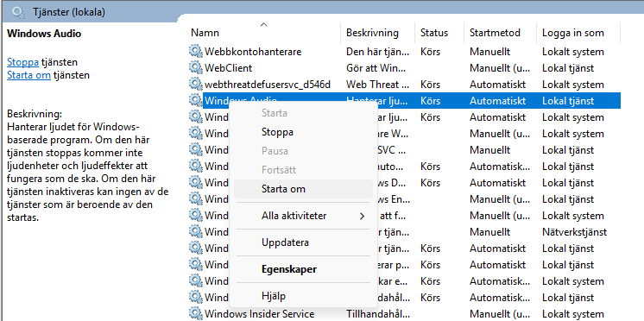Click the sort arrow above the Namn column
The image size is (644, 321).
(x=263, y=25)
